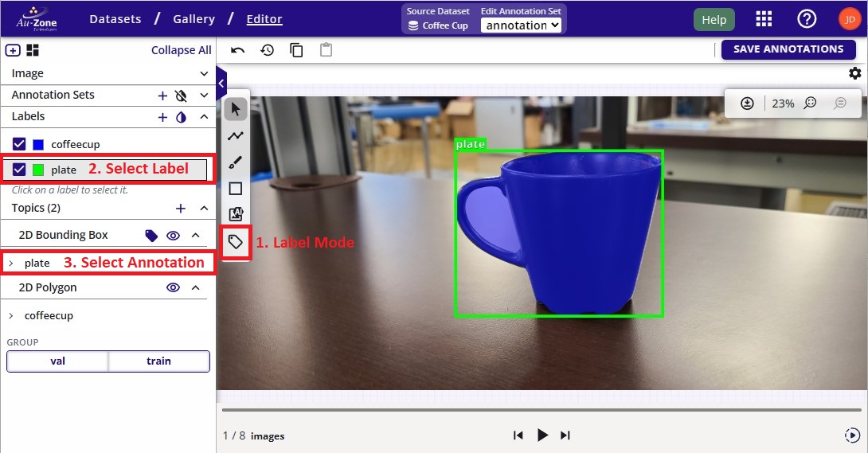Screen dimensions: 868x453
Task: Click the green plate color swatch
Action: coord(38,170)
